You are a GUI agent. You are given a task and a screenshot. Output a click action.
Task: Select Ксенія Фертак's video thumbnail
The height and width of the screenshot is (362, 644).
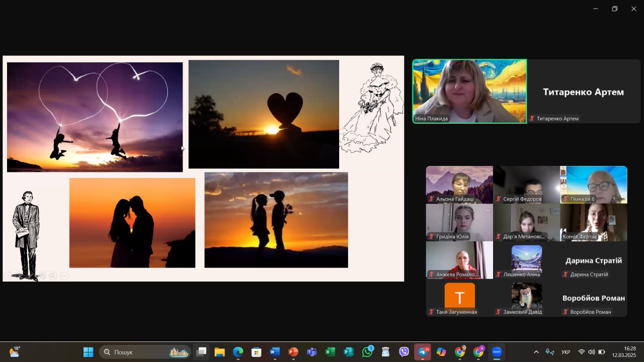pyautogui.click(x=594, y=222)
